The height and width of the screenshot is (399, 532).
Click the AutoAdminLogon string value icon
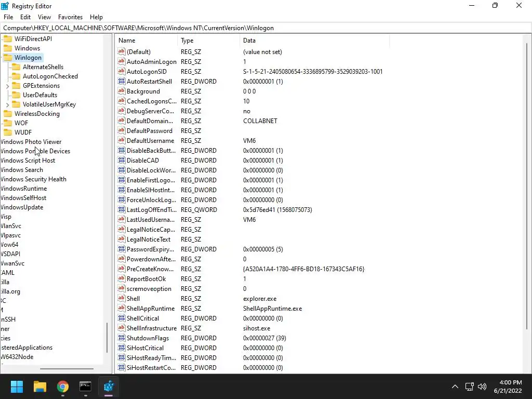pyautogui.click(x=122, y=61)
